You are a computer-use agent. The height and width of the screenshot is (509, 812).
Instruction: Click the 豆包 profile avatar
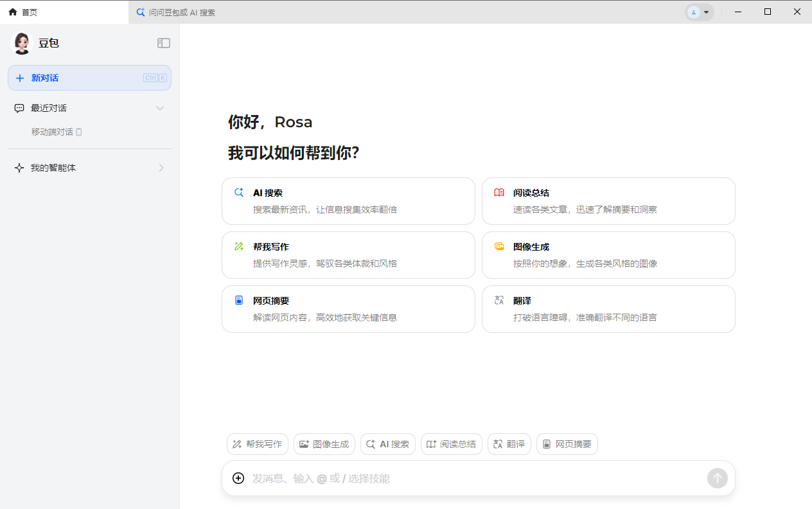21,43
